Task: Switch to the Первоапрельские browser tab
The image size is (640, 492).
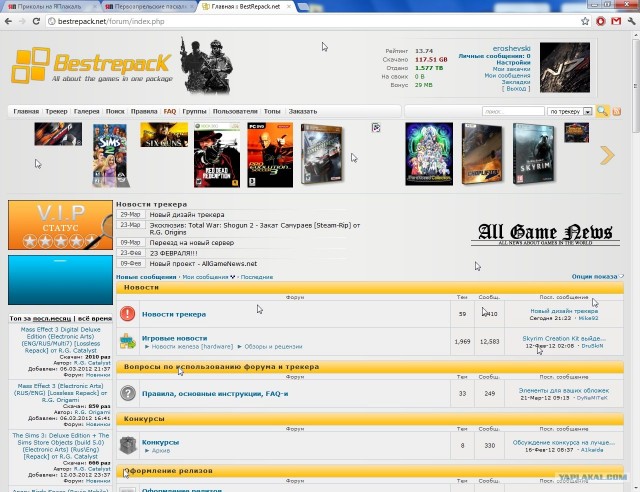Action: 149,7
